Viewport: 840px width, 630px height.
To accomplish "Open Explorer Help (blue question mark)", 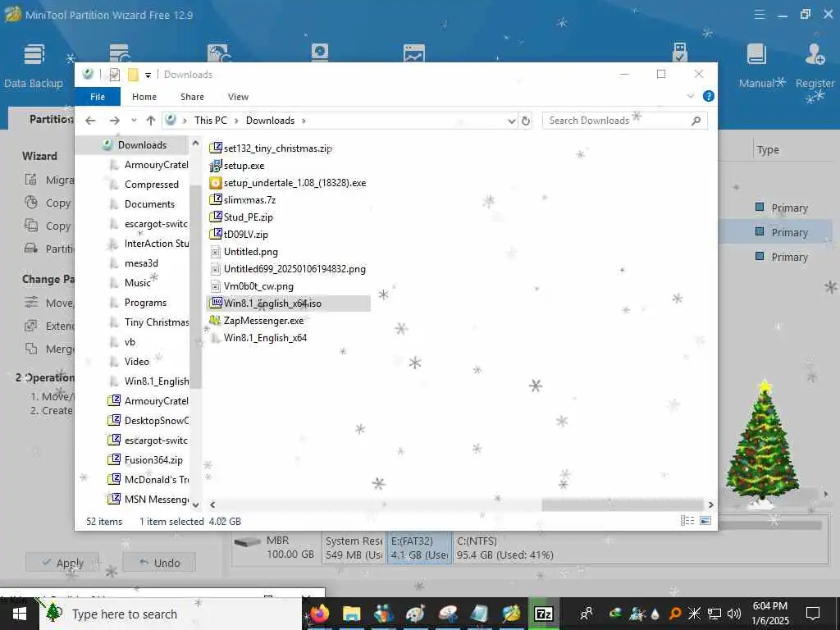I will (708, 96).
